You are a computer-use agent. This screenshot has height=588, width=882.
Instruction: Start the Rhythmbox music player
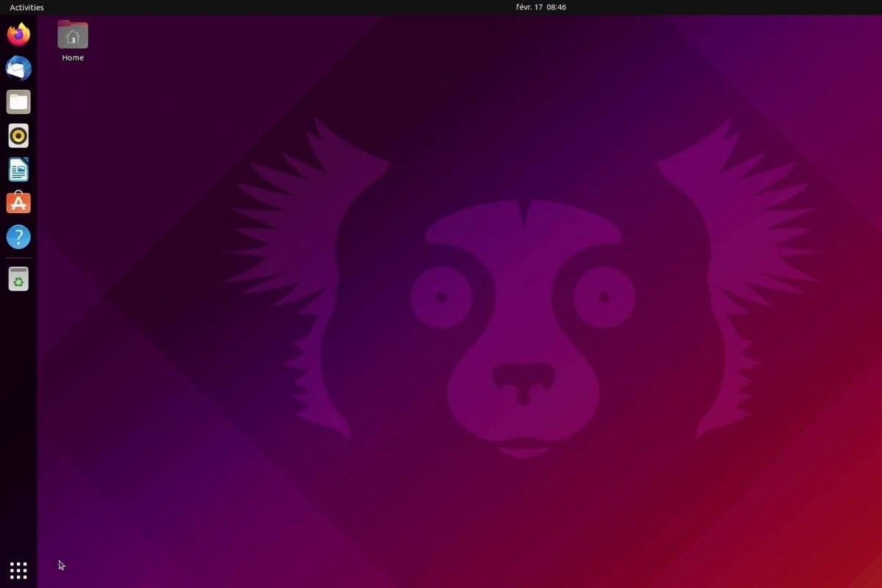point(18,135)
